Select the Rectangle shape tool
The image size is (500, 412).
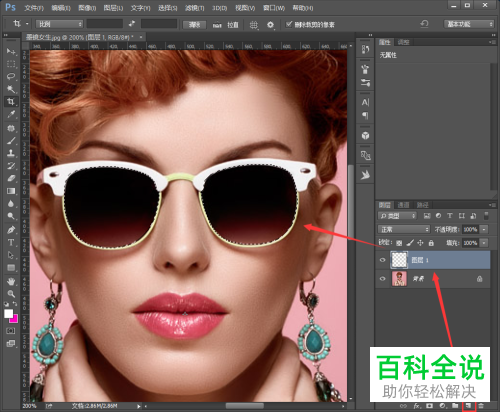click(11, 268)
